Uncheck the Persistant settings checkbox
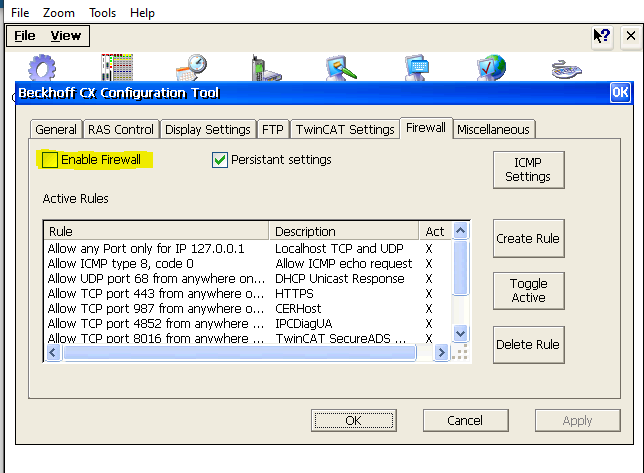The image size is (644, 473). tap(220, 160)
